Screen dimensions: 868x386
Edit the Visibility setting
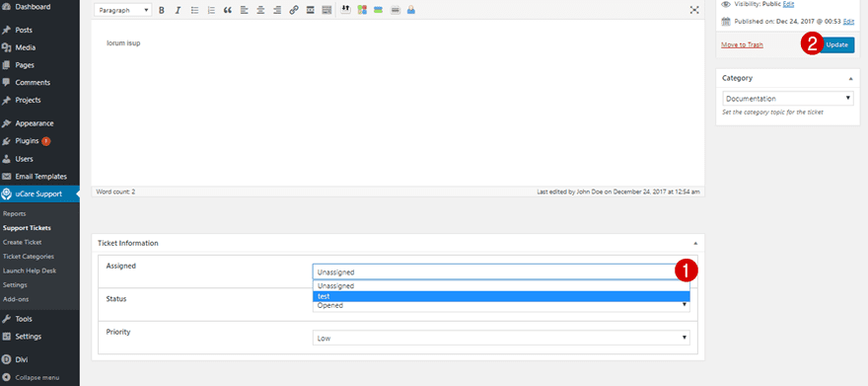pos(788,4)
